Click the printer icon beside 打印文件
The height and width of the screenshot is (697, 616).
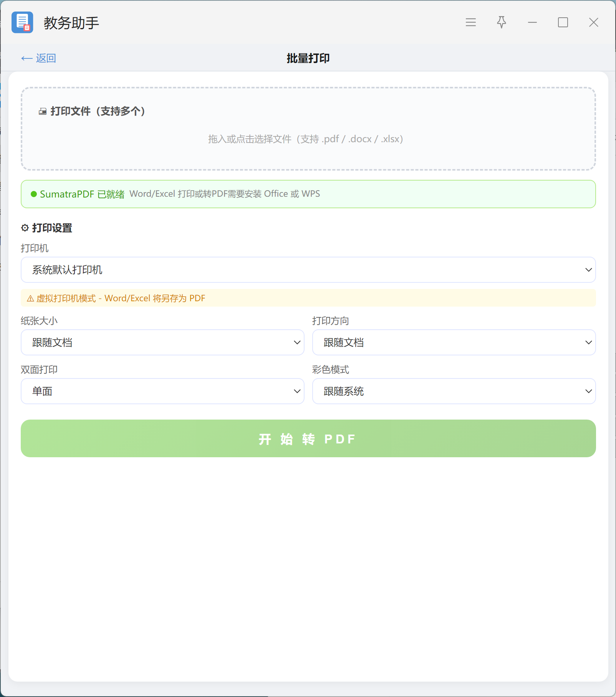coord(43,111)
